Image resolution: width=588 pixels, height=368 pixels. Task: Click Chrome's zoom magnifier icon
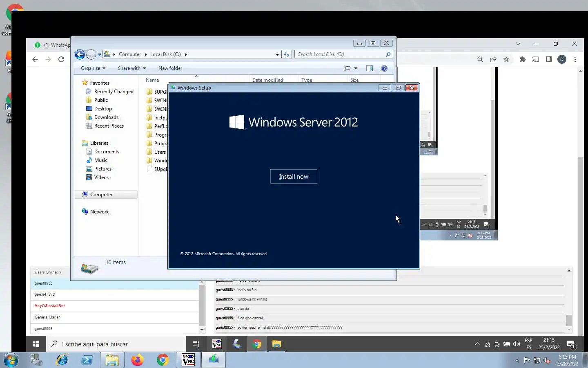(480, 59)
